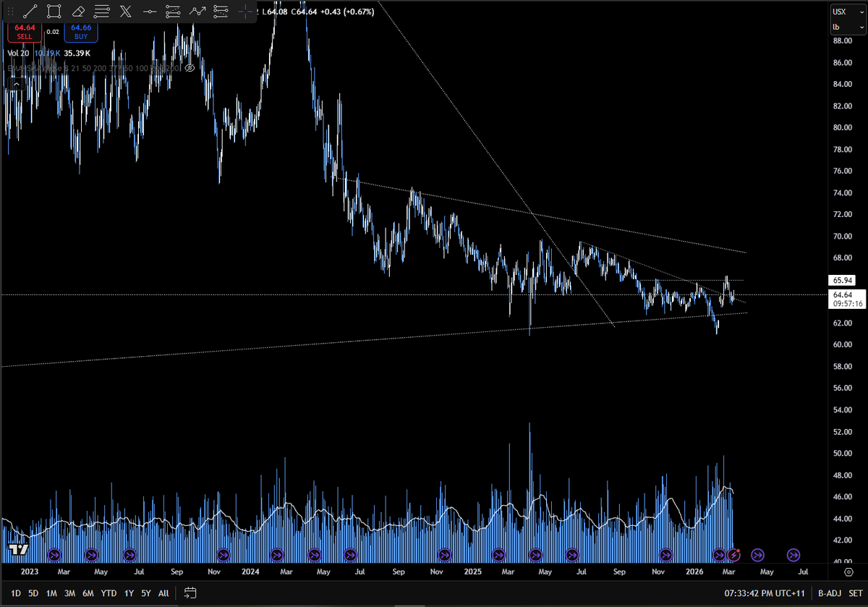
Task: Open the USX currency dropdown
Action: pos(847,12)
